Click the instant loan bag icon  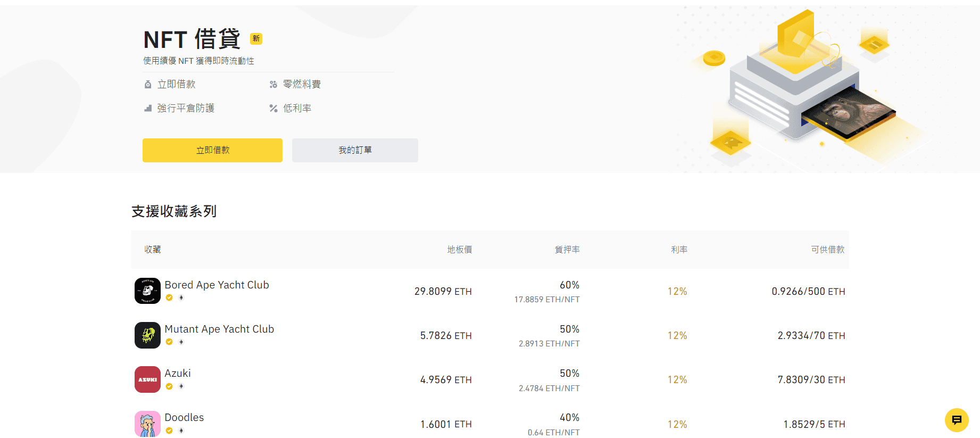[148, 84]
